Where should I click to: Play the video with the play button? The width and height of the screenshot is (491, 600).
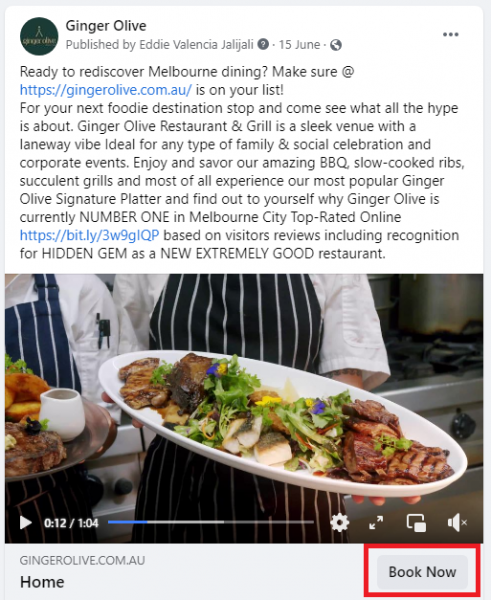[26, 523]
